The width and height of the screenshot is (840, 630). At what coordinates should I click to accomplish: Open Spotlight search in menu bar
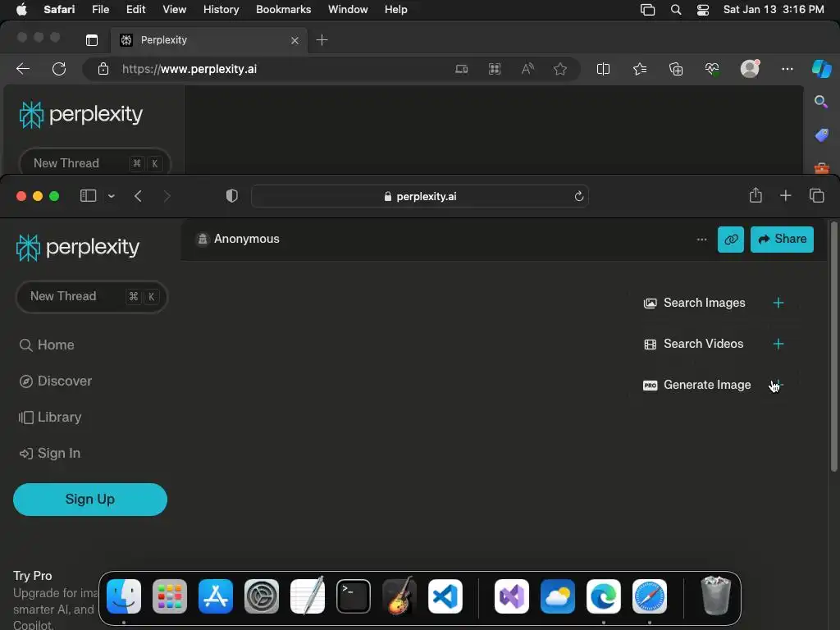click(676, 10)
